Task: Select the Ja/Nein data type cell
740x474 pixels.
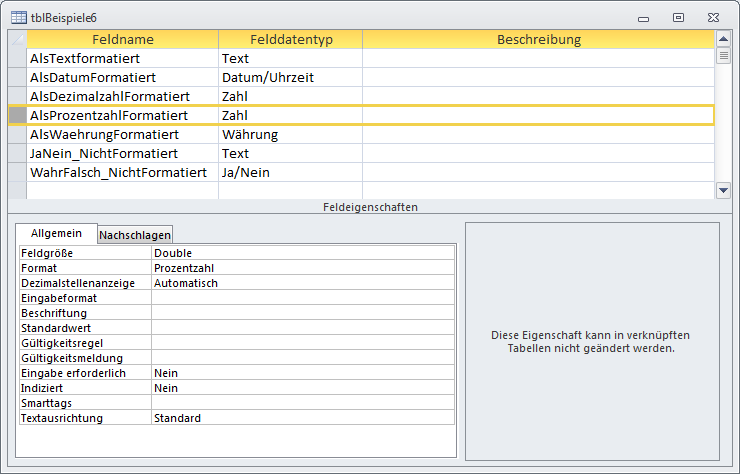Action: point(290,172)
